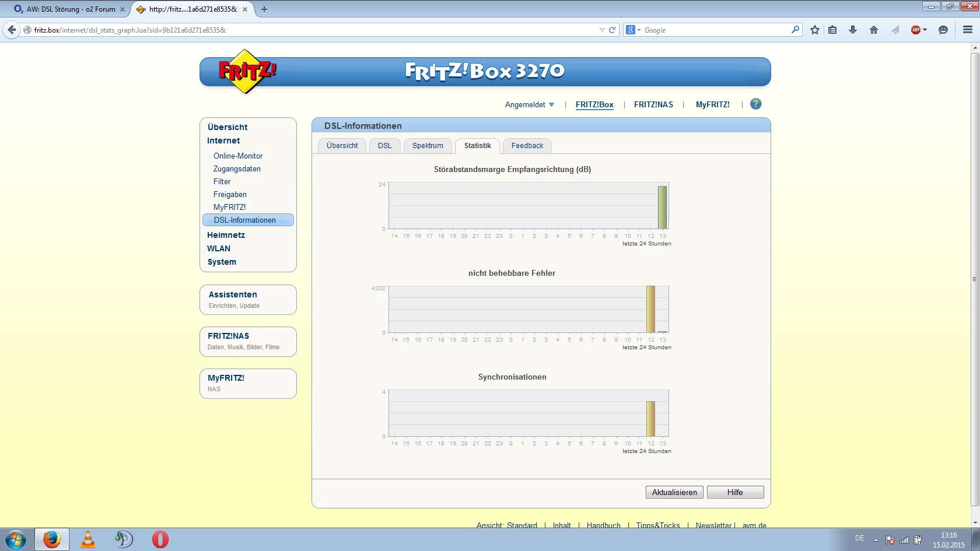Open Übersicht in the left sidebar

[x=228, y=127]
